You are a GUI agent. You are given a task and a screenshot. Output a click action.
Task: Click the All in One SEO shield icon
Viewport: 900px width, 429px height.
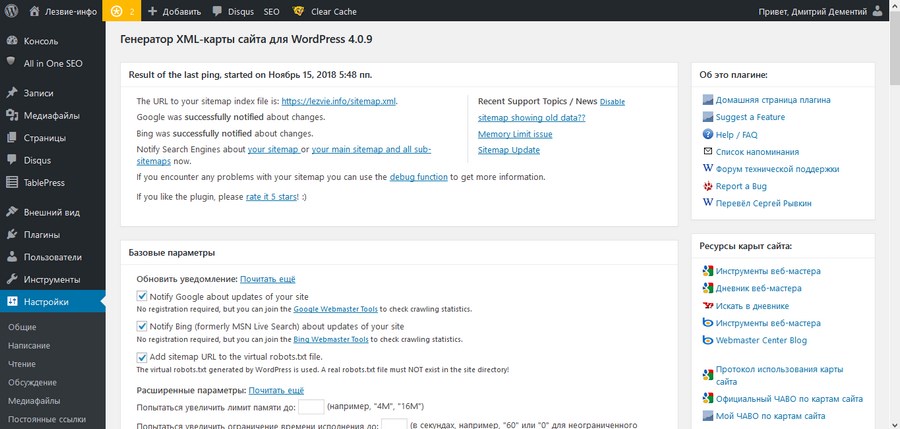(x=11, y=61)
